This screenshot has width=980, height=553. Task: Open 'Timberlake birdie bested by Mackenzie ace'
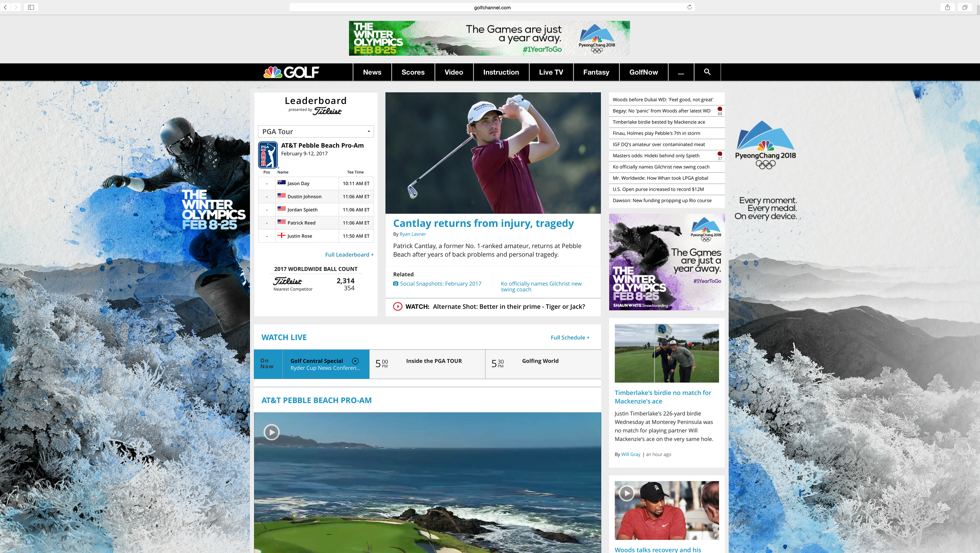point(658,122)
